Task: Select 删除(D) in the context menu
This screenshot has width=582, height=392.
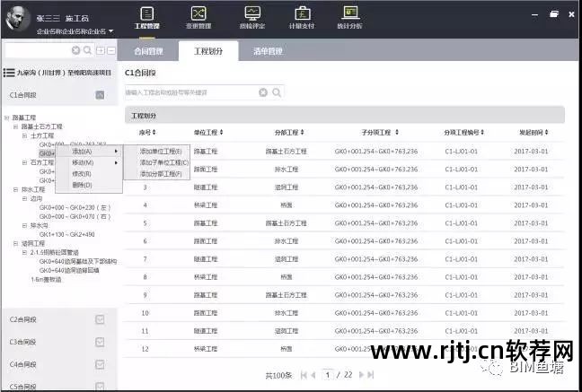Action: [82, 185]
